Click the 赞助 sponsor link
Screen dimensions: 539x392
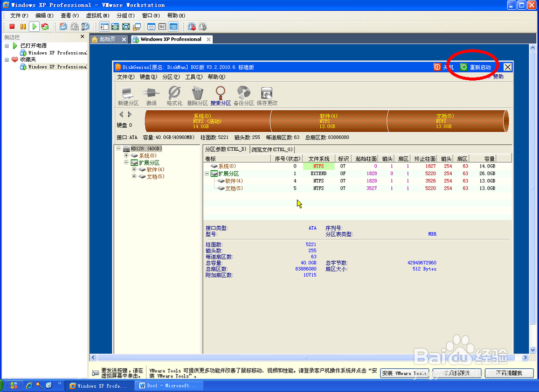point(497,76)
